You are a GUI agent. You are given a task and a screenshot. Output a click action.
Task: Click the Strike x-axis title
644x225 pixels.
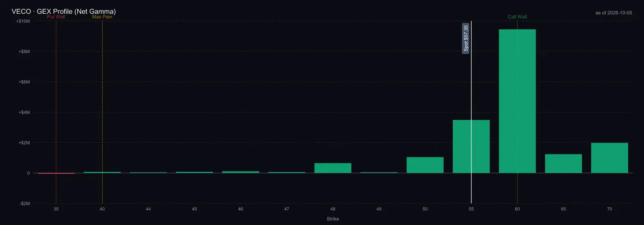tap(333, 219)
